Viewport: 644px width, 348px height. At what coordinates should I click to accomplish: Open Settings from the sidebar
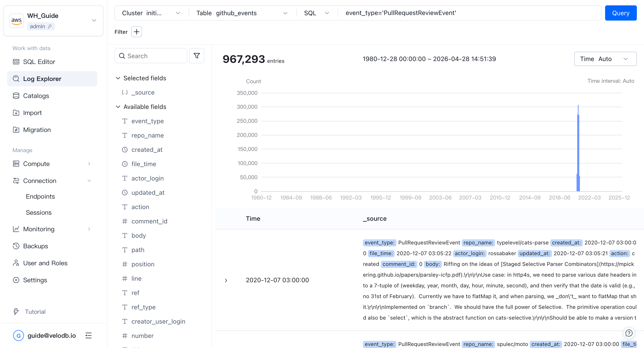pyautogui.click(x=35, y=280)
